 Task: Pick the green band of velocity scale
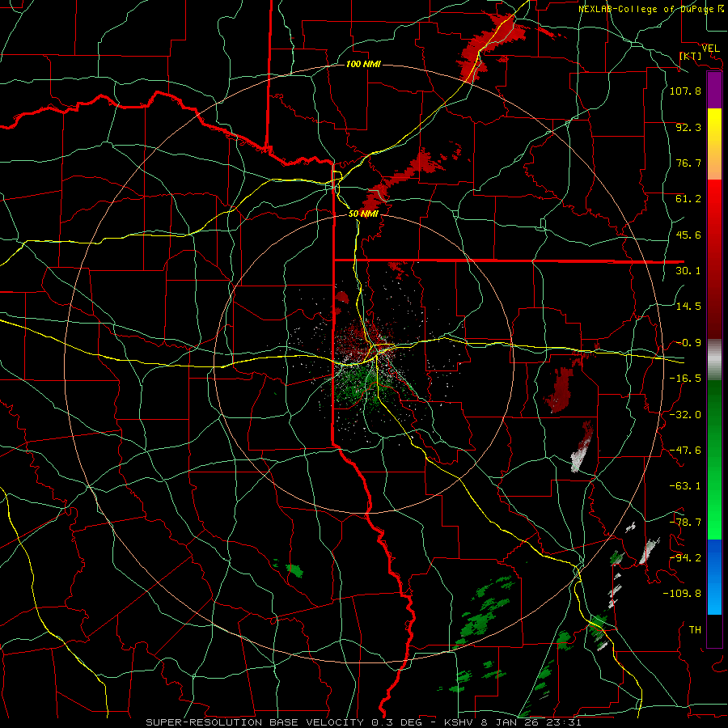pyautogui.click(x=714, y=459)
